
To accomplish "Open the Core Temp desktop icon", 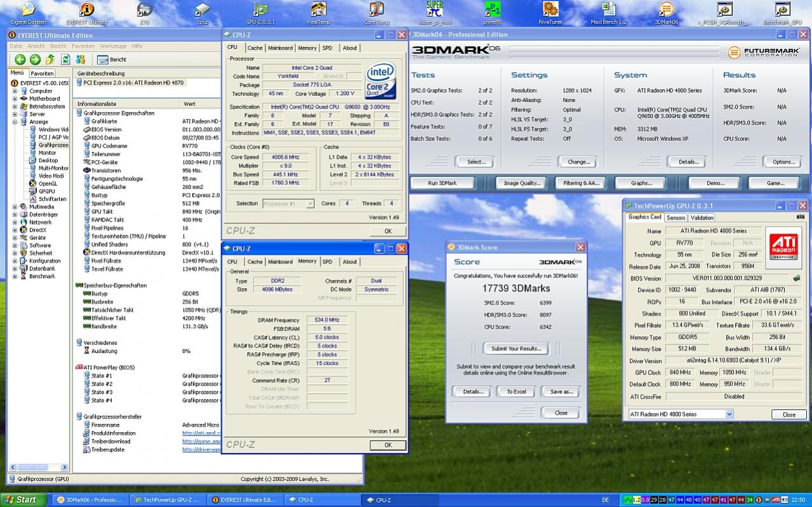I will pos(376,10).
